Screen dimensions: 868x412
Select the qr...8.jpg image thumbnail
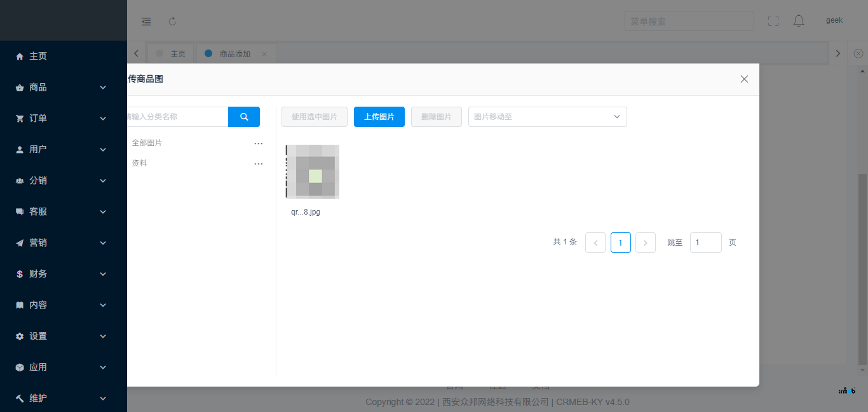click(x=312, y=171)
